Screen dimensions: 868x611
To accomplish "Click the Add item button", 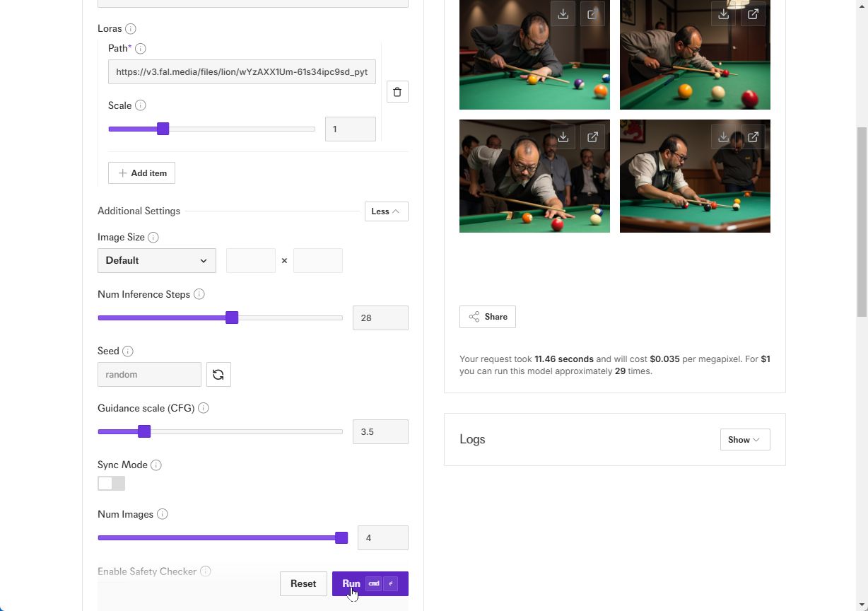I will click(x=141, y=173).
